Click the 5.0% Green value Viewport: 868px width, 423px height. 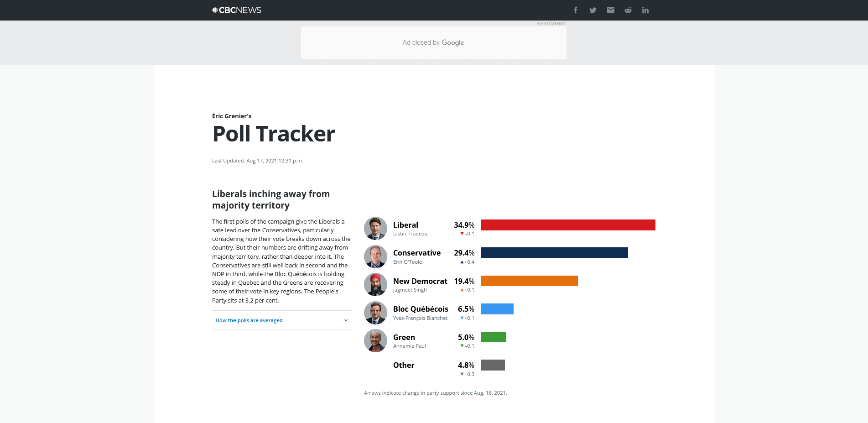(466, 337)
